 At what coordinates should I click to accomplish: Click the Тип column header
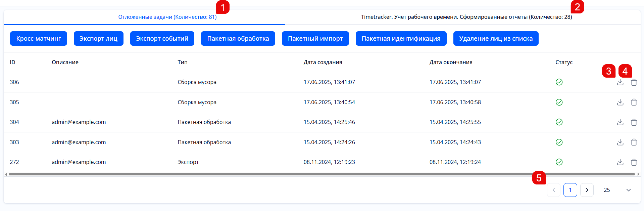pyautogui.click(x=183, y=62)
